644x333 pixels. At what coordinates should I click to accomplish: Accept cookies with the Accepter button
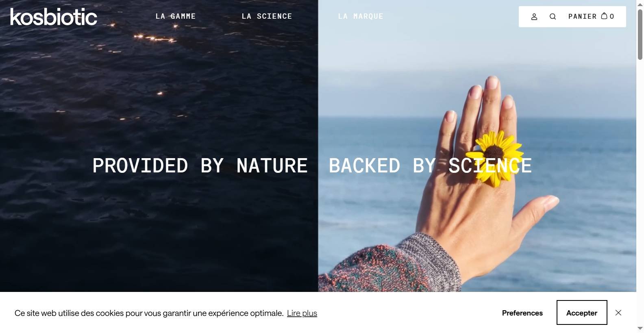[x=582, y=313]
